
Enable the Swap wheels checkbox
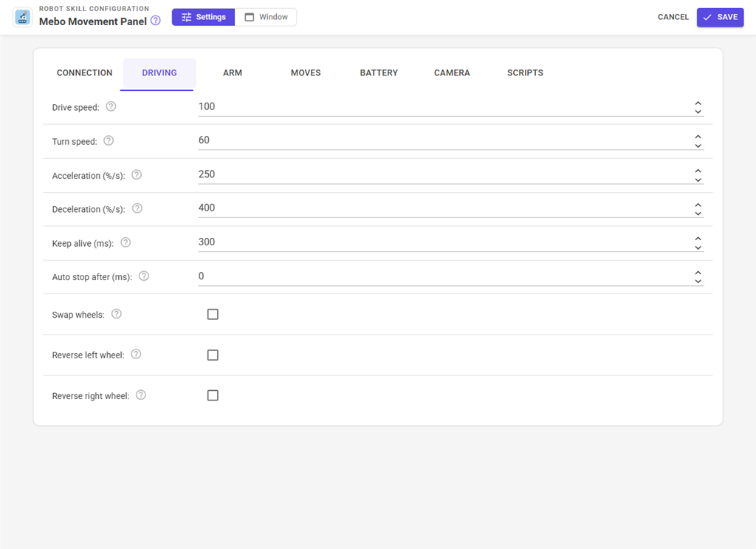[213, 315]
